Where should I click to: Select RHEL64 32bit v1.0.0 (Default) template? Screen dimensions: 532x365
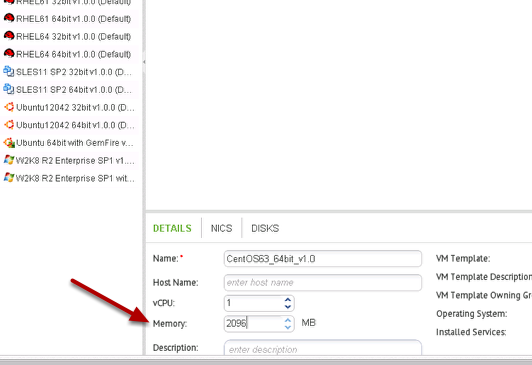coord(73,36)
